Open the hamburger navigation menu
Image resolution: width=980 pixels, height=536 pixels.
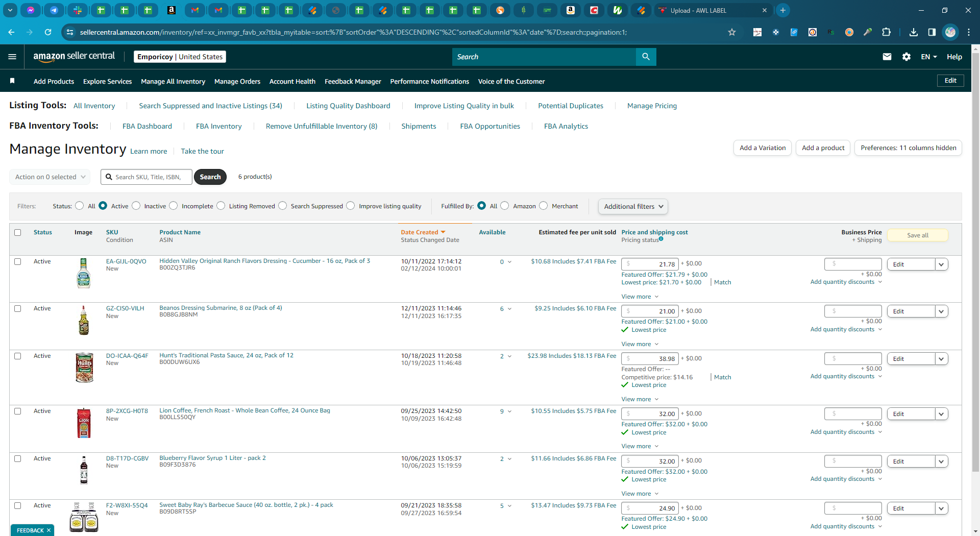coord(12,57)
